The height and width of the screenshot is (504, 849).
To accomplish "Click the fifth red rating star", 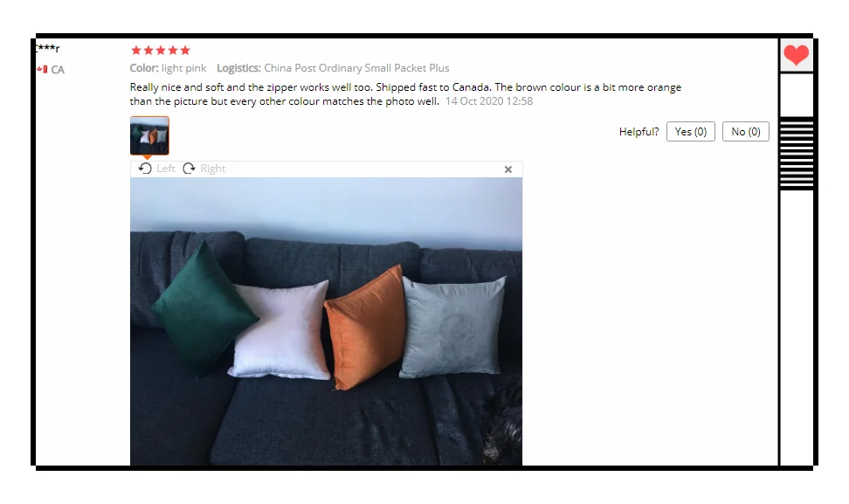I will [x=185, y=51].
